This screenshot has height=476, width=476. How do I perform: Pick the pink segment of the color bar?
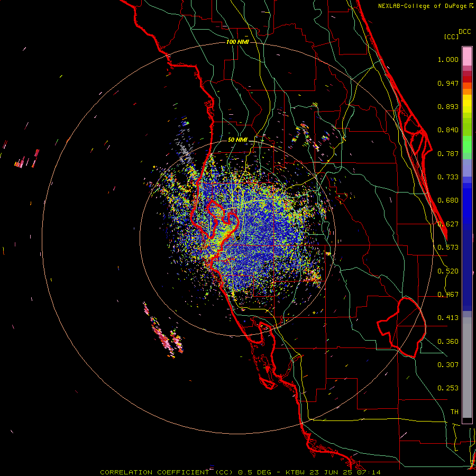click(467, 57)
